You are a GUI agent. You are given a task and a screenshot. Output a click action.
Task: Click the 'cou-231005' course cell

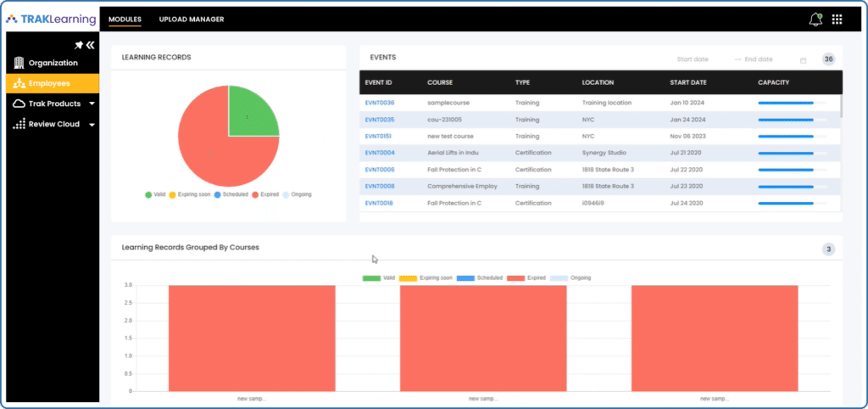pos(445,120)
